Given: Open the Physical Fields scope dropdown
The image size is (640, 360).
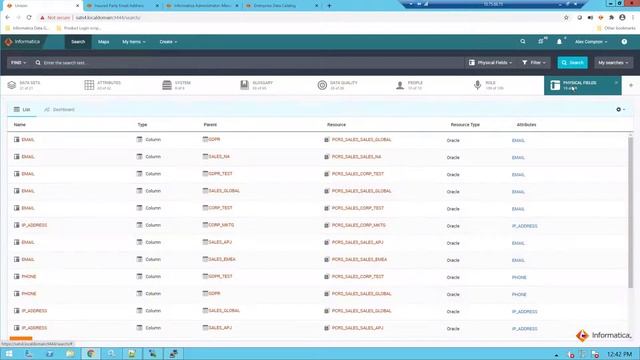Looking at the screenshot, I should [x=490, y=63].
